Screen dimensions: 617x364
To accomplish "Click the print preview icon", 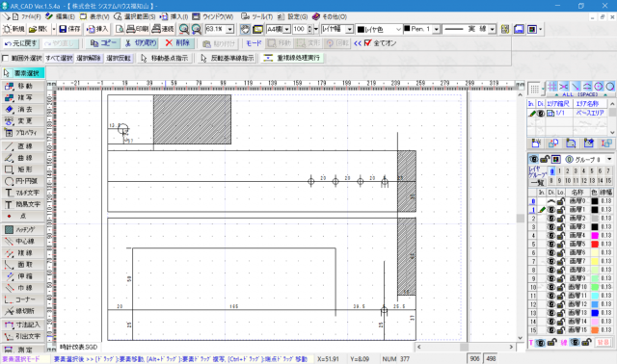I will (x=120, y=29).
